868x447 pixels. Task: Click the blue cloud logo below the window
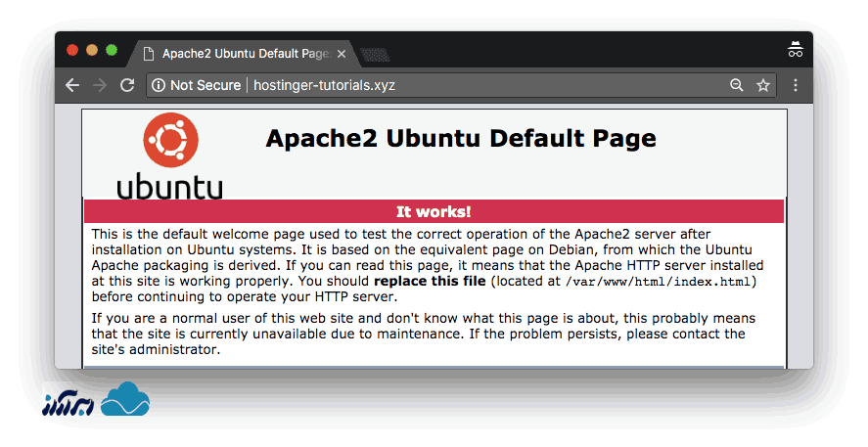(124, 399)
